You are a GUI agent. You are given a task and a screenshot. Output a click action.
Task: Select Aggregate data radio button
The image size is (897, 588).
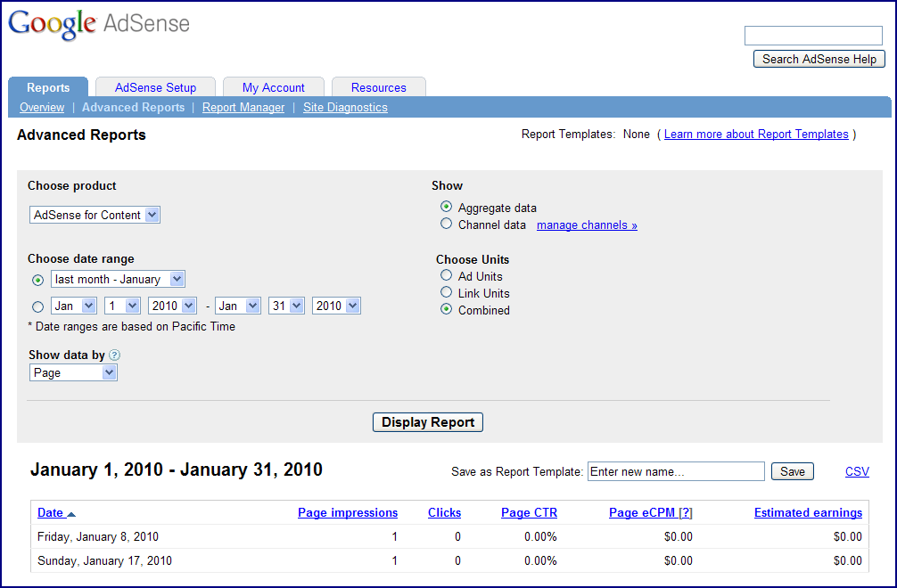pos(446,207)
